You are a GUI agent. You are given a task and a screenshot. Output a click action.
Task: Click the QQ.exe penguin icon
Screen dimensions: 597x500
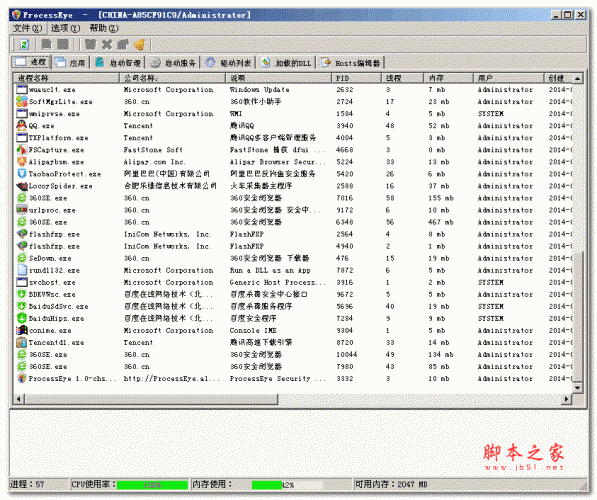tap(22, 125)
